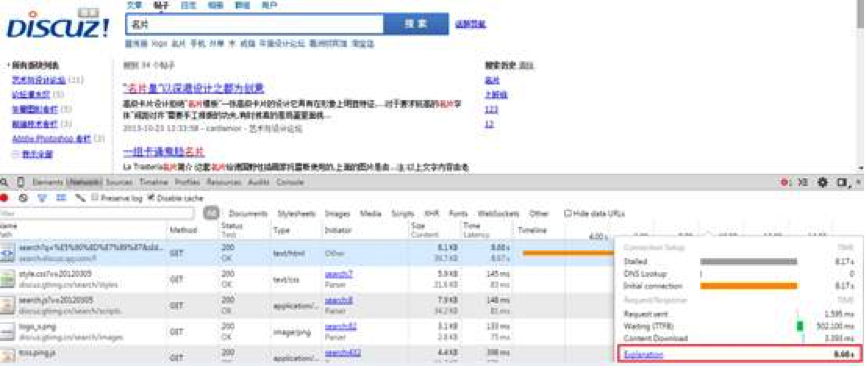Click the Explanation link in timing popup

coord(644,355)
